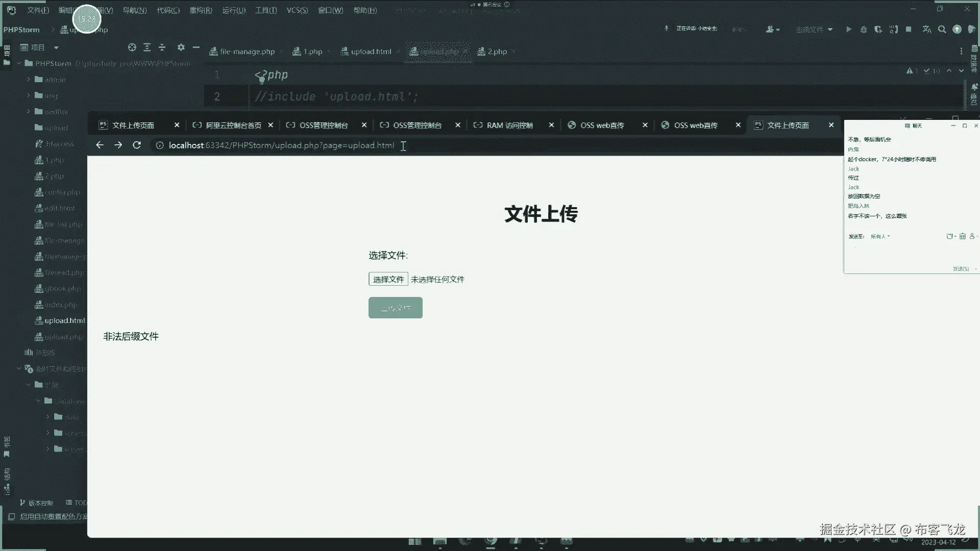Open project panel settings gear
Viewport: 980px width, 551px height.
point(181,47)
